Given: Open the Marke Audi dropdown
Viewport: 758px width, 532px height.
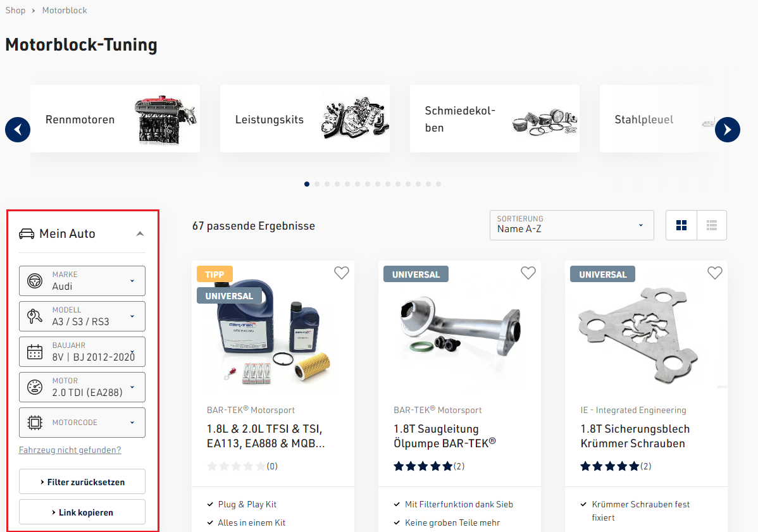Looking at the screenshot, I should pos(82,281).
